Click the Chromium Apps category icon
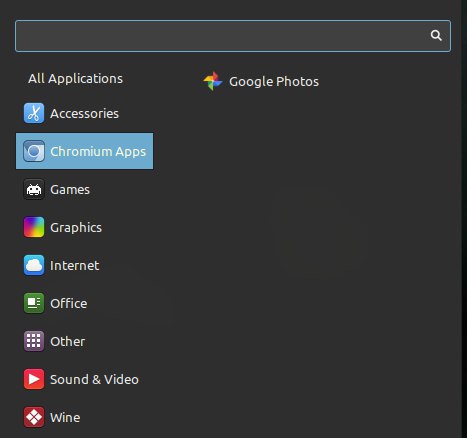Viewport: 467px width, 438px height. [34, 151]
